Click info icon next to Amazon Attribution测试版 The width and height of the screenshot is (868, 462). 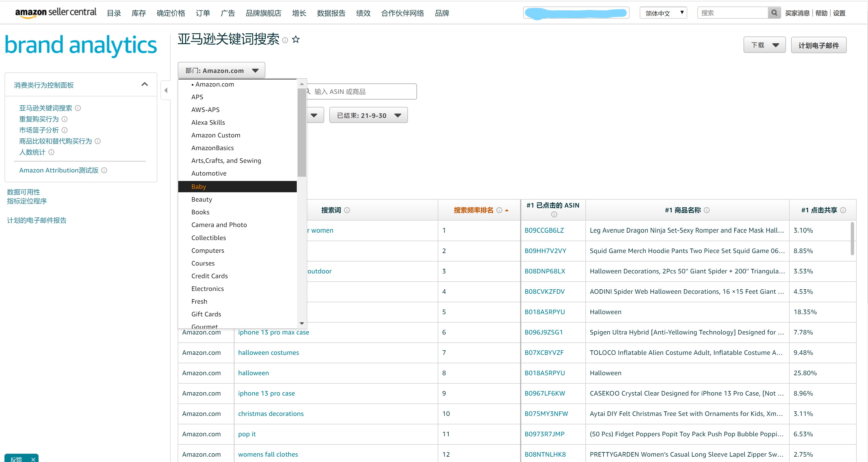104,170
